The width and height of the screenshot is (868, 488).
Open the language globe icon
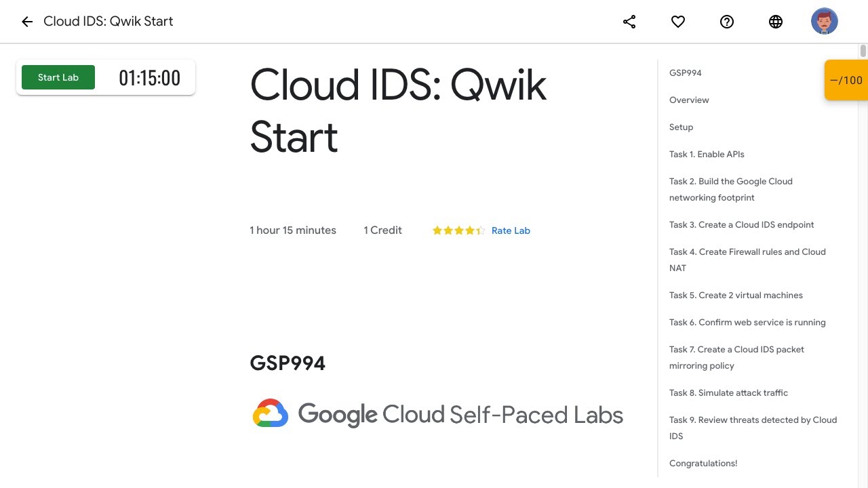click(776, 22)
